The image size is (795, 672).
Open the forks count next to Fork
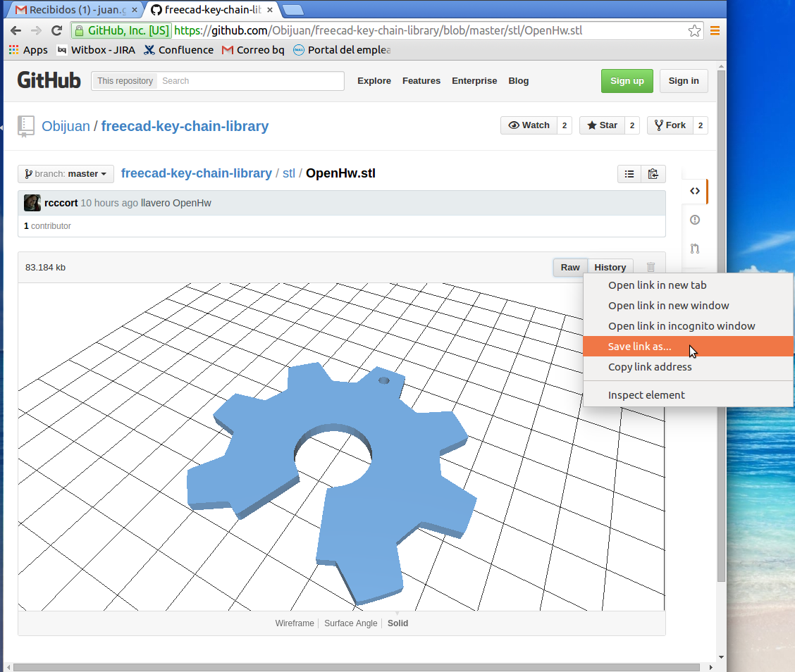(x=700, y=125)
